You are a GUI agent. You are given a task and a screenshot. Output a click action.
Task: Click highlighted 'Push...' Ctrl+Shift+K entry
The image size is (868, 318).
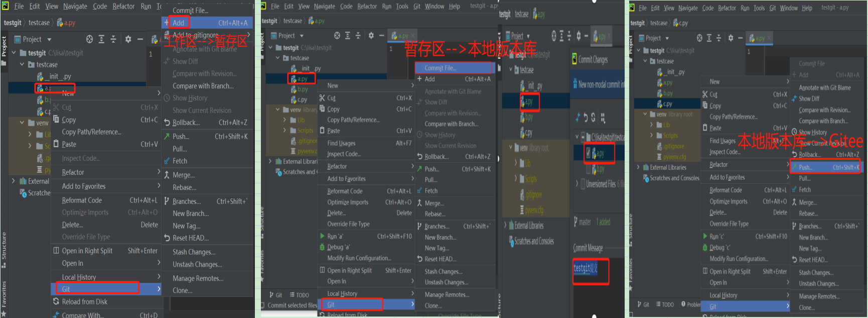point(825,167)
